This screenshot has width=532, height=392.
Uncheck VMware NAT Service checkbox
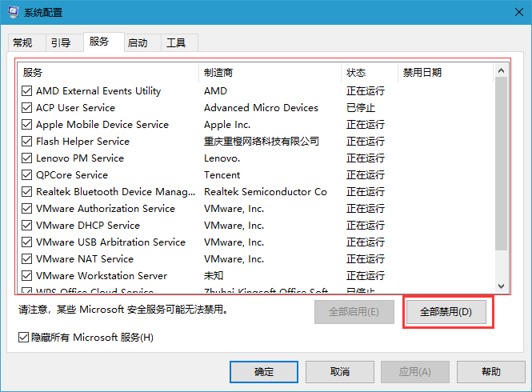click(26, 259)
